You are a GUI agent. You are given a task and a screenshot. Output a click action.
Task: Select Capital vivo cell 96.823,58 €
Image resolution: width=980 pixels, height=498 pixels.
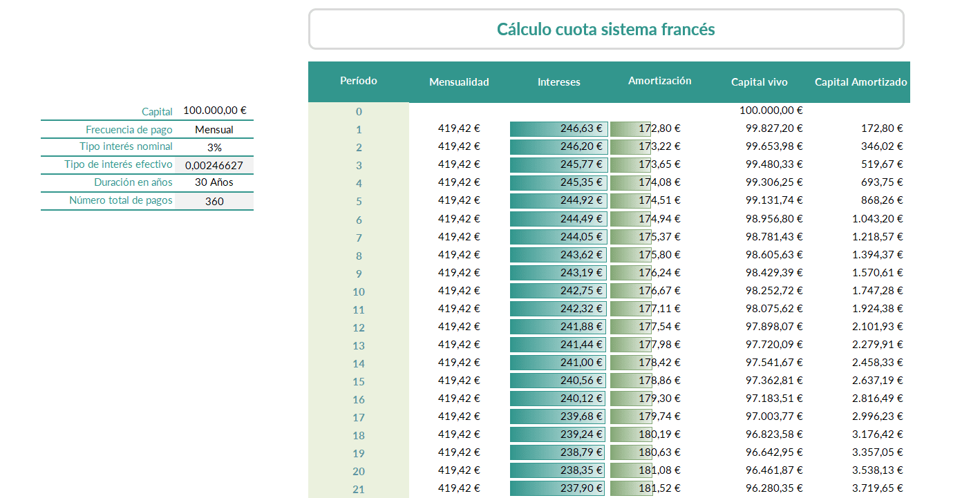[x=774, y=433]
